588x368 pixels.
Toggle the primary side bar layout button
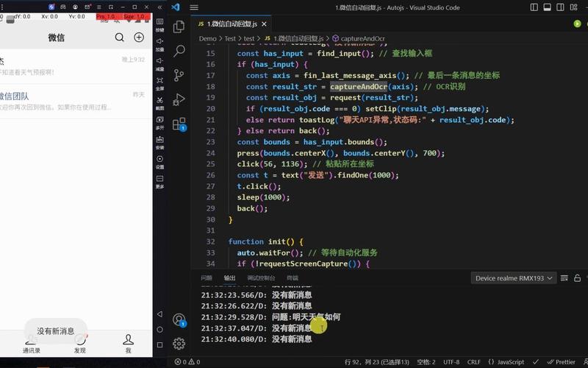pos(534,7)
